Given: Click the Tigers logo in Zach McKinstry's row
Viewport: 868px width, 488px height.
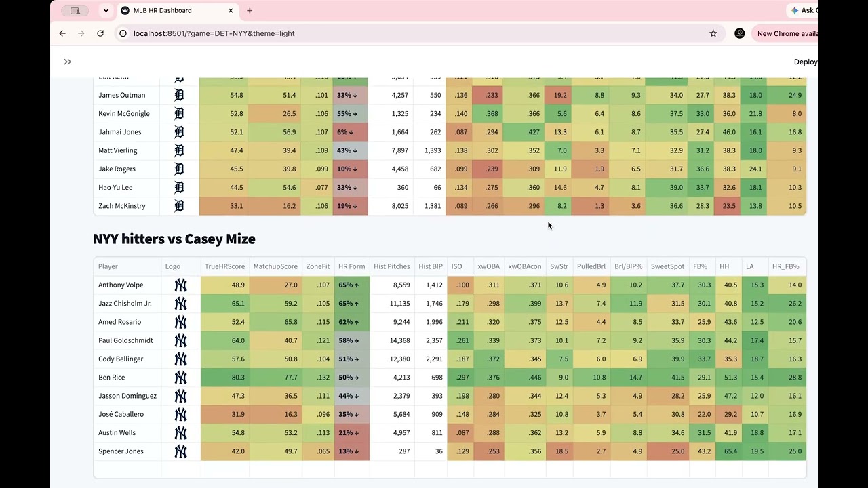Looking at the screenshot, I should (179, 206).
